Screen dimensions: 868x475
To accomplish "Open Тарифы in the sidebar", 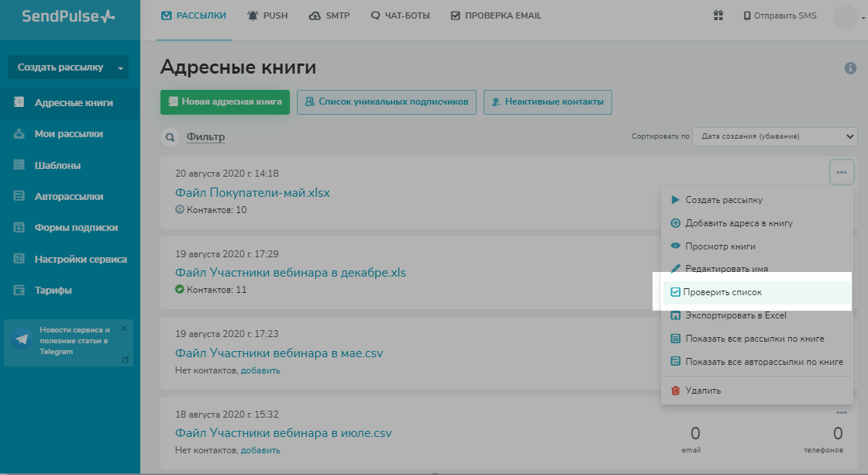I will [70, 290].
